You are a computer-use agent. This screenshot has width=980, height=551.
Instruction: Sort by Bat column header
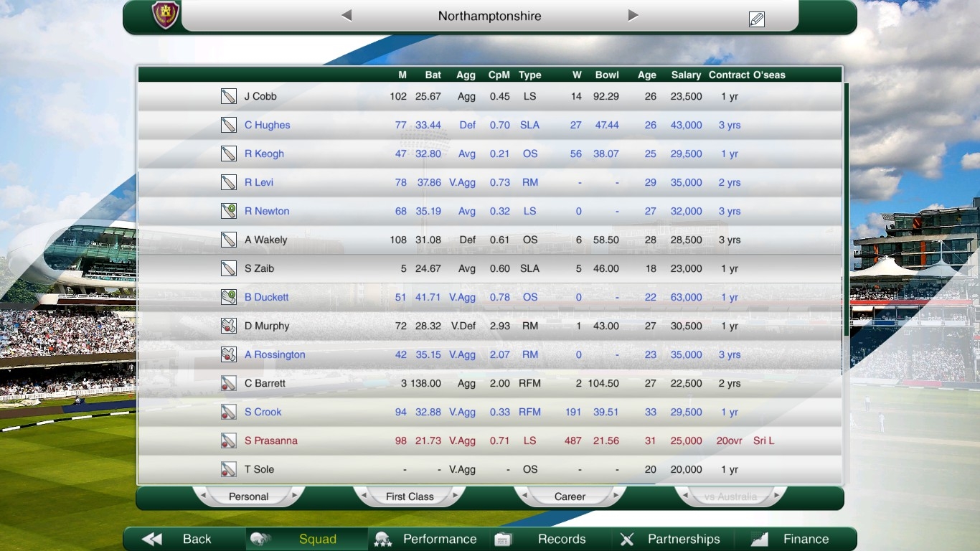click(433, 75)
